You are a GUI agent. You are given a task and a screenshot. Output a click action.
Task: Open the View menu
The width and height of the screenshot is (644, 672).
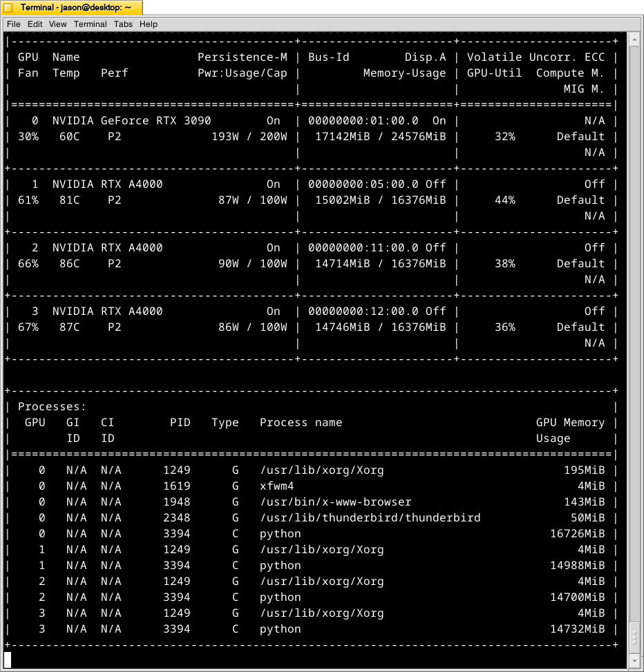coord(57,23)
